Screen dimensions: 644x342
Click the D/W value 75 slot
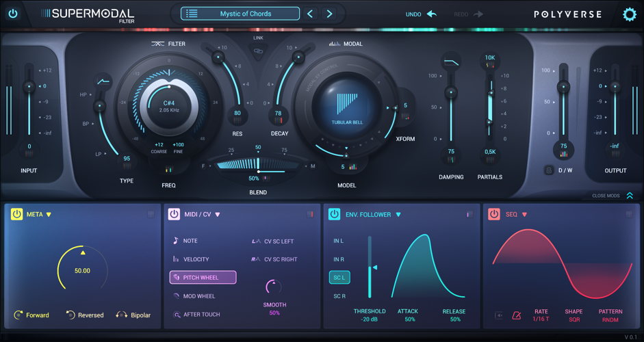coord(563,149)
